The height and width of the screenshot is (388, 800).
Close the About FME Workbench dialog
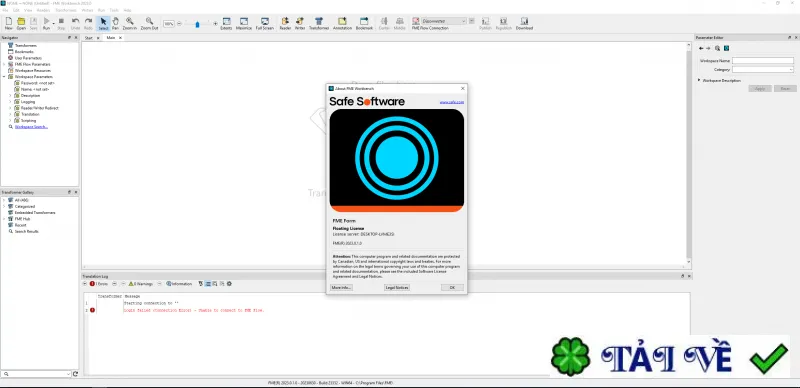click(x=463, y=88)
